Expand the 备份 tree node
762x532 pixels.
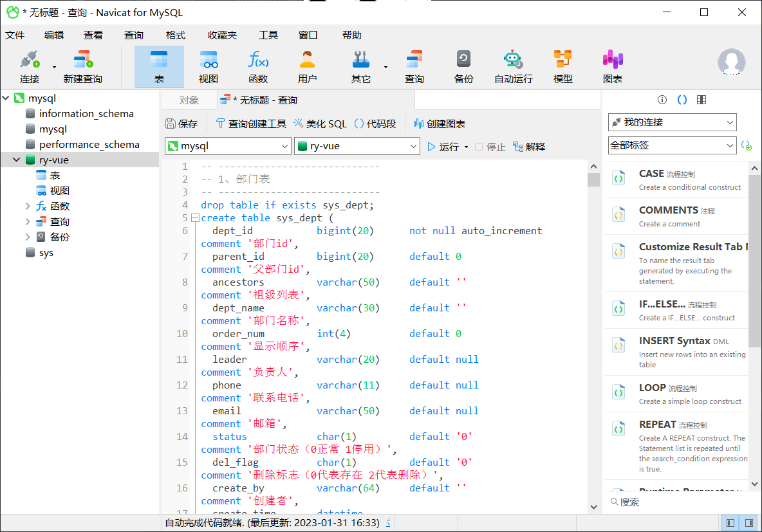click(28, 237)
